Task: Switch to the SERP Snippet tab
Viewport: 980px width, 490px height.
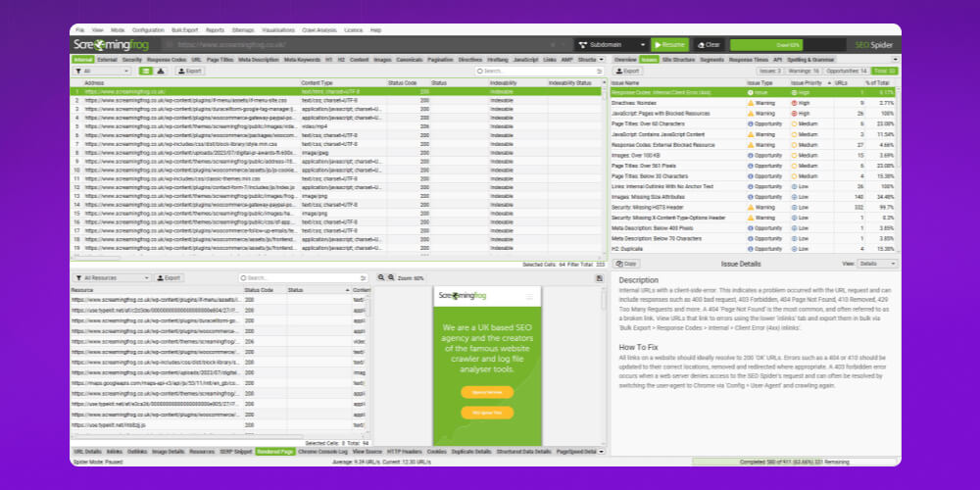Action: point(235,451)
